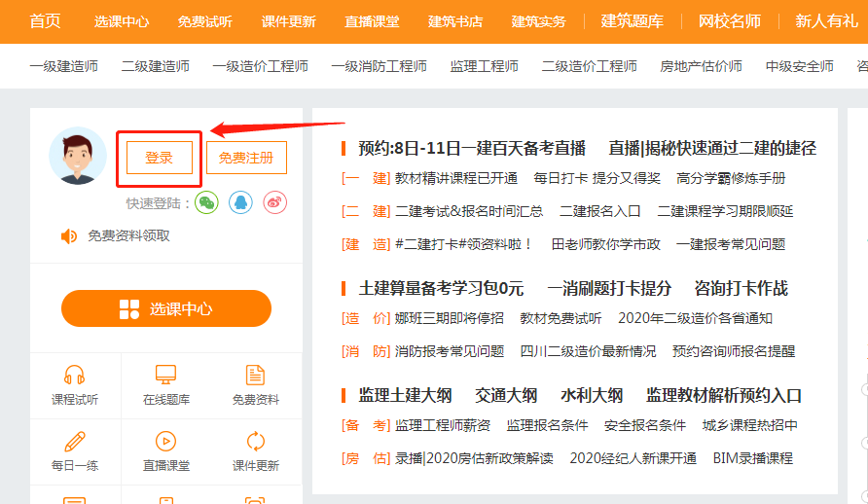
Task: Click the 免费注册 register button
Action: point(246,158)
